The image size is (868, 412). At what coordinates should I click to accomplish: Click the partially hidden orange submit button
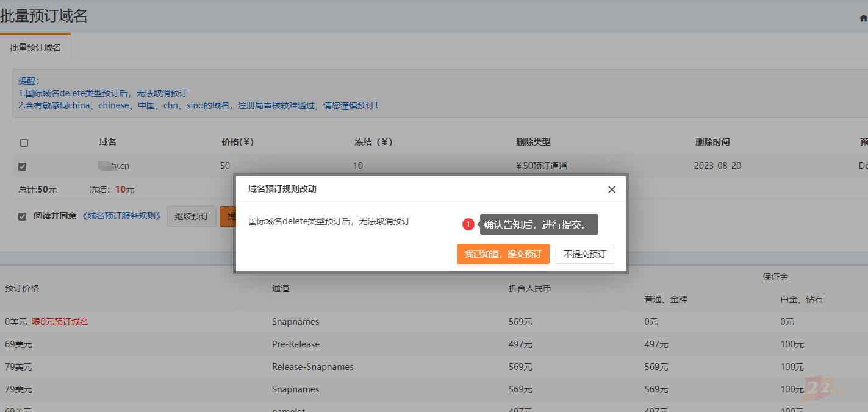(x=227, y=216)
